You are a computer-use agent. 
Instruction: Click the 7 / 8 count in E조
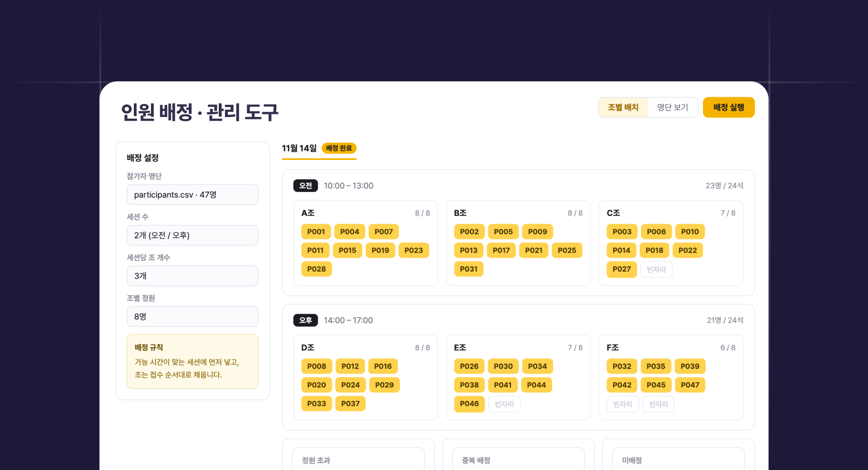click(x=575, y=348)
